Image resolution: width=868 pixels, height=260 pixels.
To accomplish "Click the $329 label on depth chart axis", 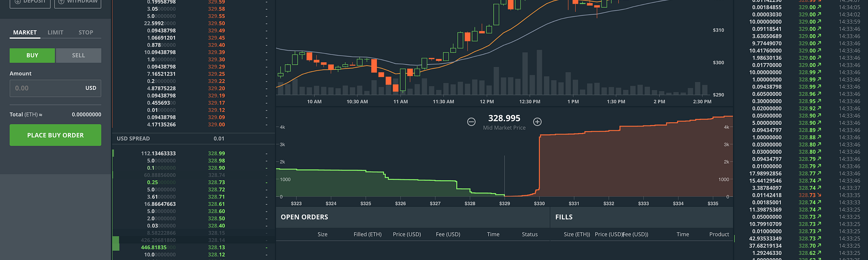I will (x=504, y=204).
